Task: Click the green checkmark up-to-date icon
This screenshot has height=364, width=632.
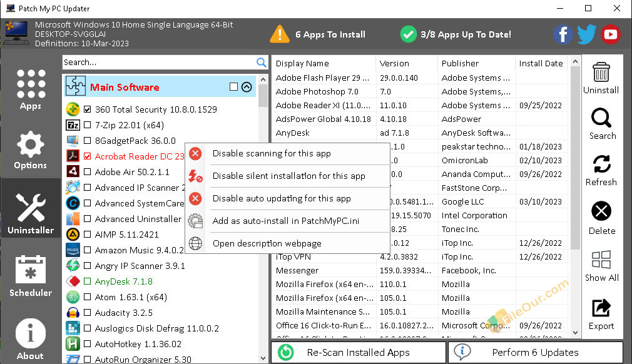Action: coord(408,34)
